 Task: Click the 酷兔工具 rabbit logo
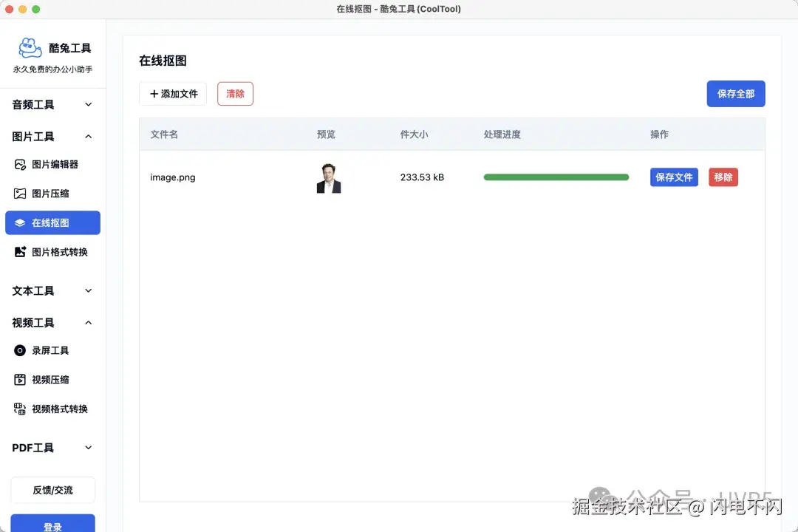coord(30,47)
